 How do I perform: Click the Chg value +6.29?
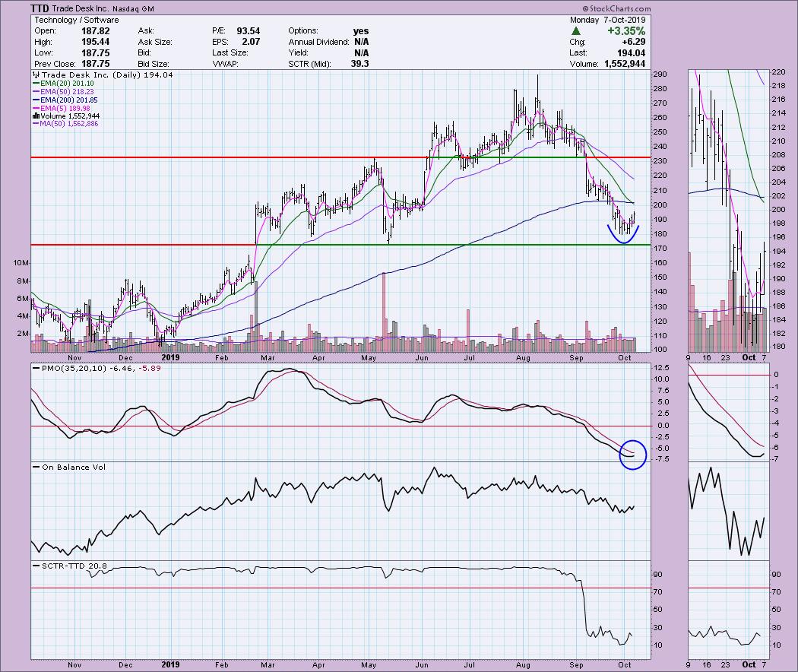(x=634, y=42)
